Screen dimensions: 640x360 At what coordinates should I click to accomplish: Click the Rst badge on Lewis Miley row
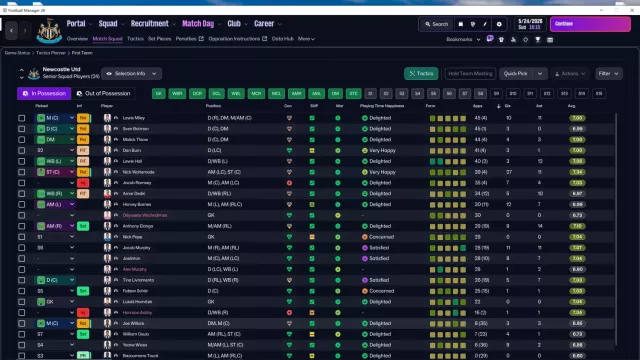pos(83,118)
